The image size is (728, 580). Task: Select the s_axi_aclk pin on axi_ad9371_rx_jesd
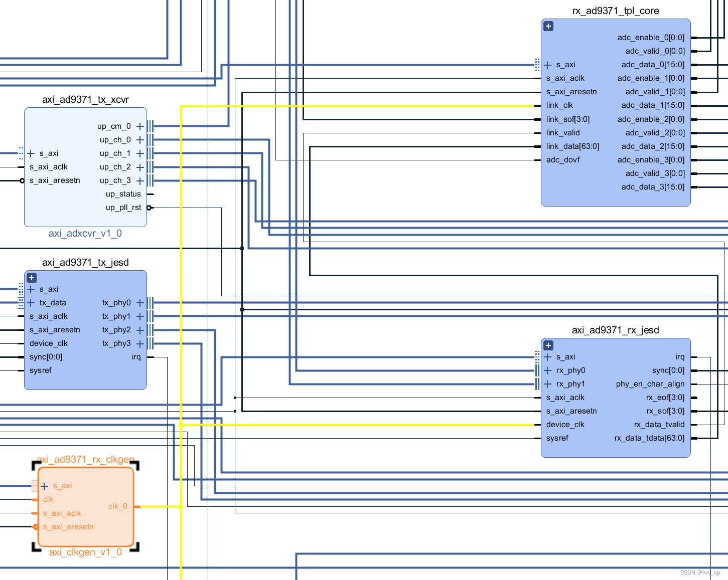click(565, 398)
